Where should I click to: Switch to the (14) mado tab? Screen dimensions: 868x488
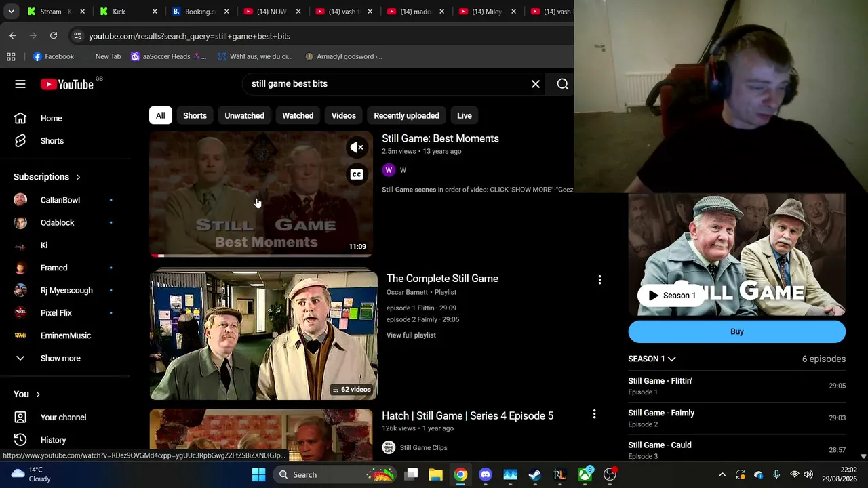pos(415,12)
